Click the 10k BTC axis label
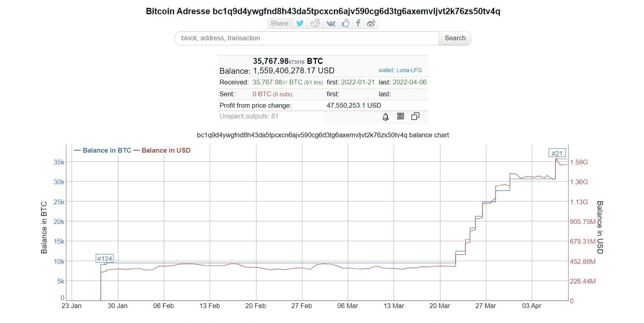This screenshot has height=323, width=644. [x=59, y=261]
